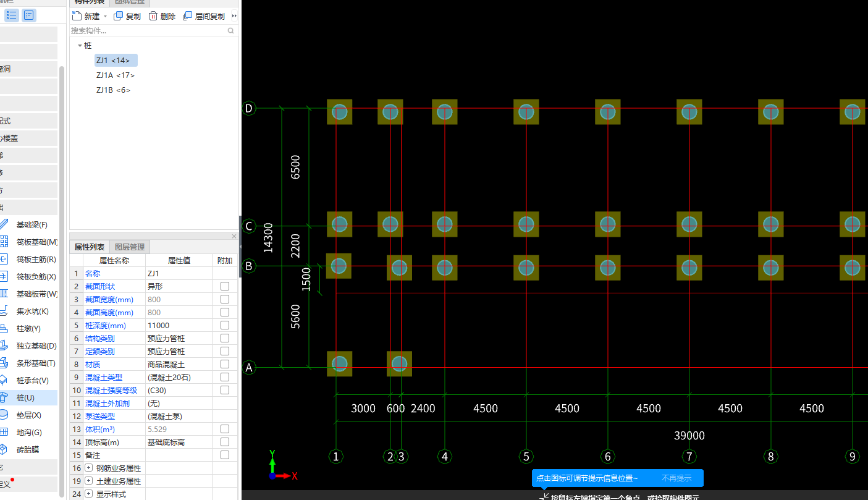Select the 桩承台(V) pile cap tool
The image size is (868, 500).
[x=29, y=380]
